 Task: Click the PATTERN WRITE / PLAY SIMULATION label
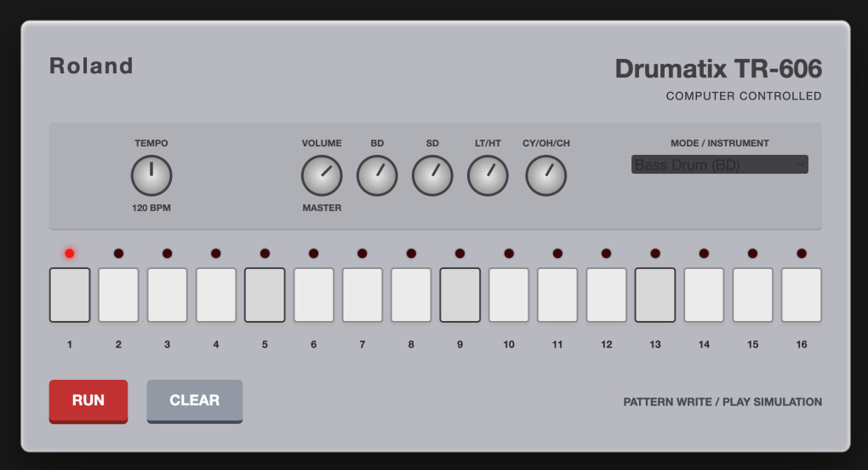coord(722,402)
